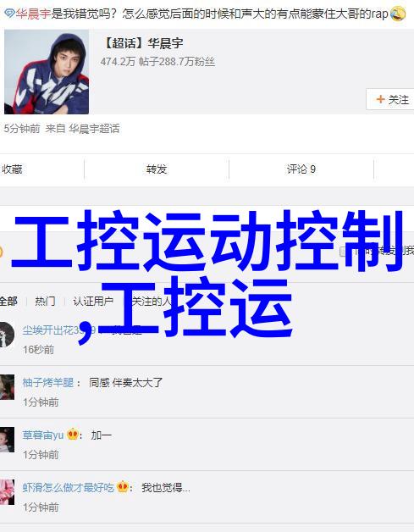This screenshot has height=532, width=414.
Task: Click the crown badge next to 草莓宙yu
Action: 73,435
